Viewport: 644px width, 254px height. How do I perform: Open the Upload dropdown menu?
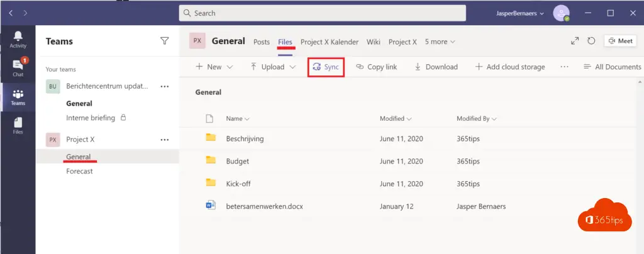[273, 67]
